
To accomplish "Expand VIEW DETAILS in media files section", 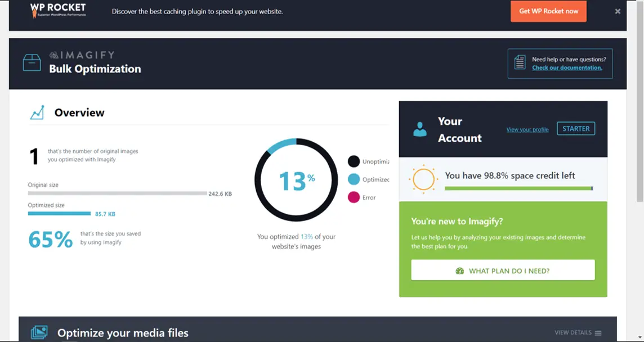I will [578, 332].
